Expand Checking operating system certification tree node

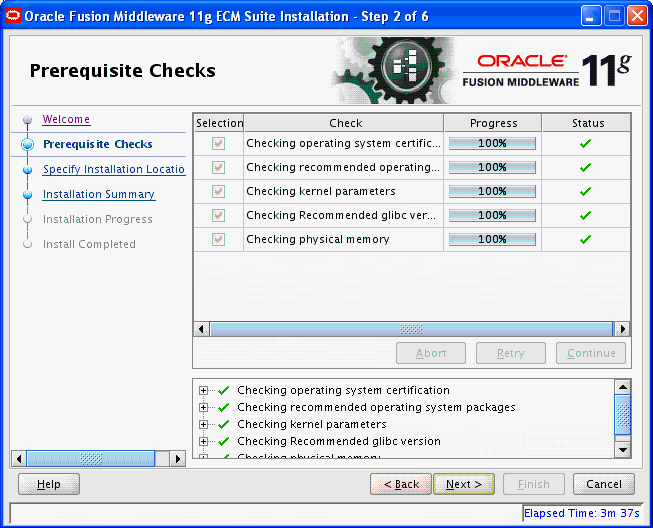[203, 391]
